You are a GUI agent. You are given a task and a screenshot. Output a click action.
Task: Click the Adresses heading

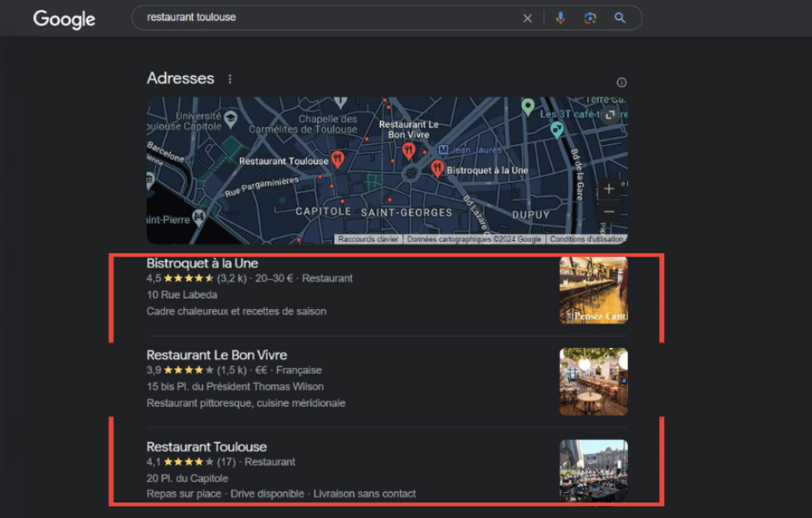point(181,79)
